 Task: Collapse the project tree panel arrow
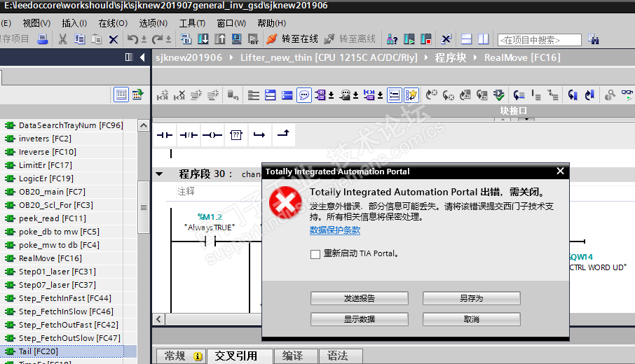tap(142, 57)
